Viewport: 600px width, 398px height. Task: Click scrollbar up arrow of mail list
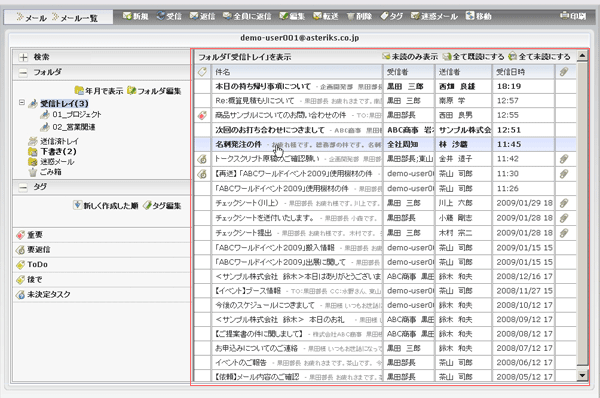pyautogui.click(x=582, y=56)
